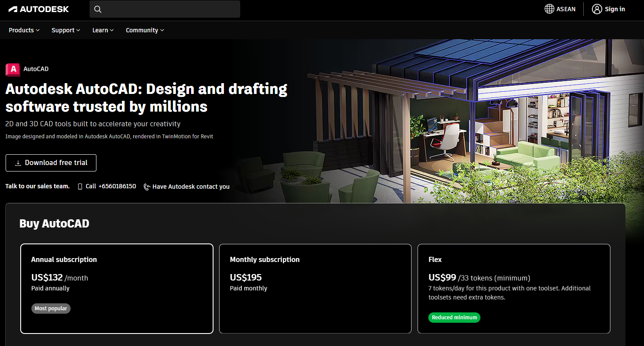Click the Paid monthly text
The height and width of the screenshot is (346, 644).
pos(248,288)
